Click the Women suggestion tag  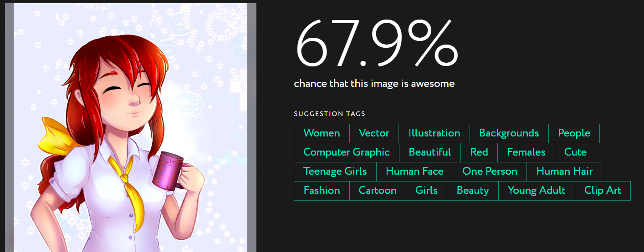322,133
